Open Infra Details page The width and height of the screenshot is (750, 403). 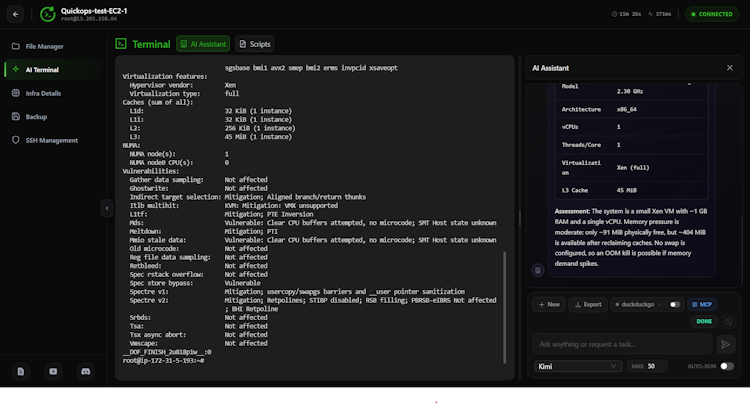43,93
